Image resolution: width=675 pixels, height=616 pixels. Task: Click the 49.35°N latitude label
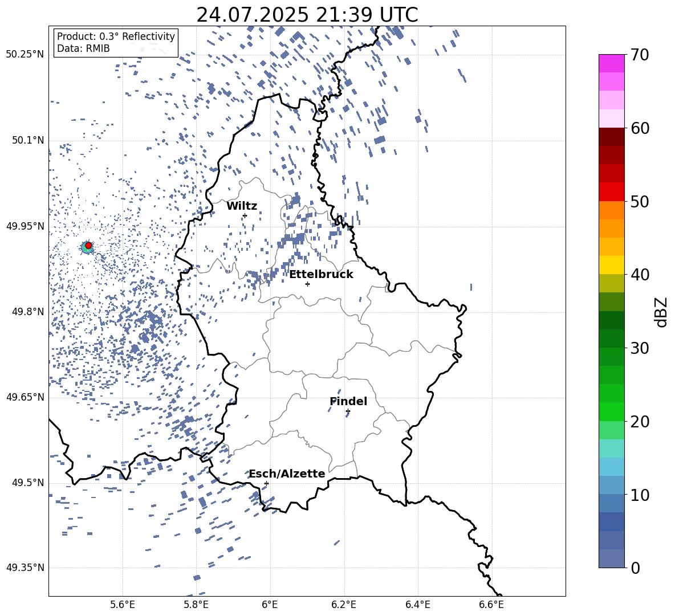(x=25, y=568)
